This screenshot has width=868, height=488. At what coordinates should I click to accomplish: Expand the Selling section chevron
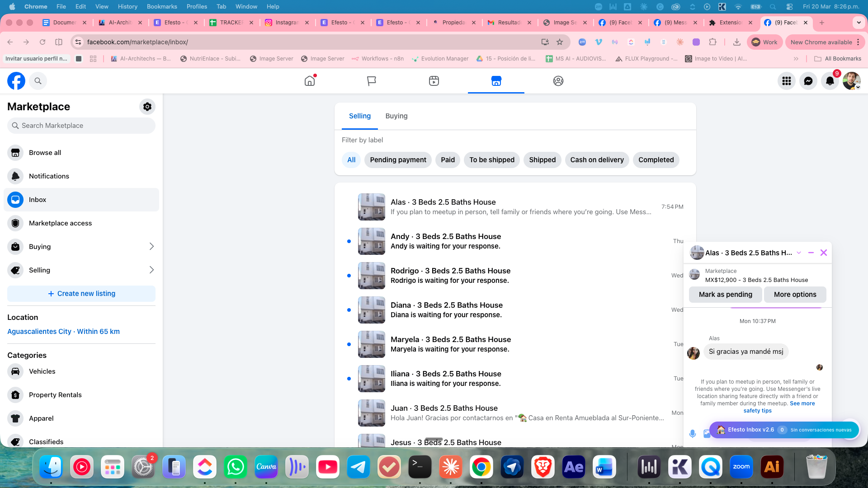pyautogui.click(x=151, y=270)
